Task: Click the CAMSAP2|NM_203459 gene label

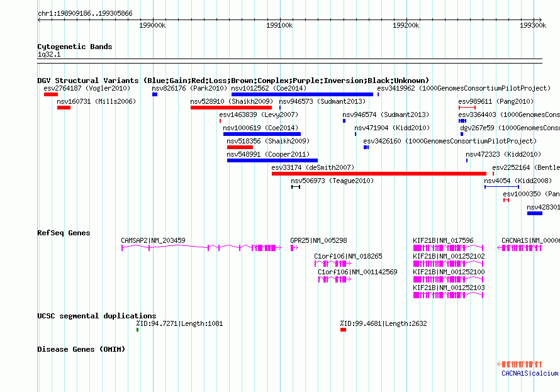Action: pos(153,240)
